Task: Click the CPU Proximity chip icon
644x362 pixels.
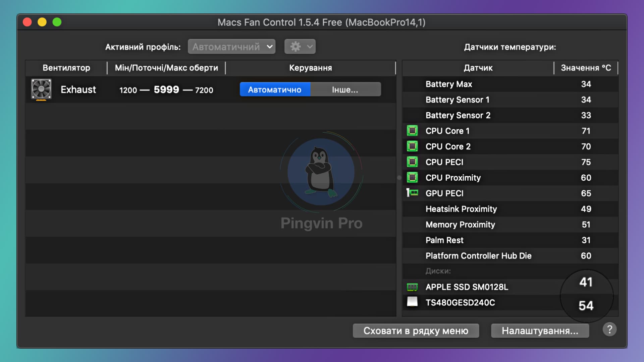Action: [412, 178]
